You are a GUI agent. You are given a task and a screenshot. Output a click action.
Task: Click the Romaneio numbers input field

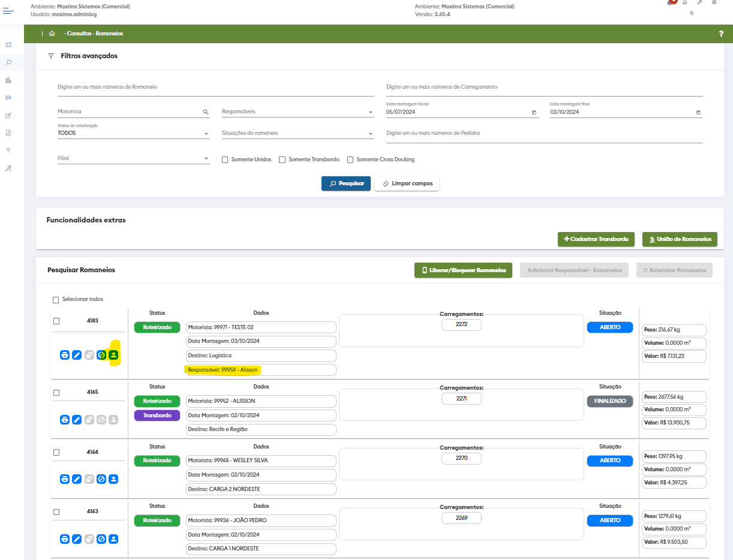(215, 88)
